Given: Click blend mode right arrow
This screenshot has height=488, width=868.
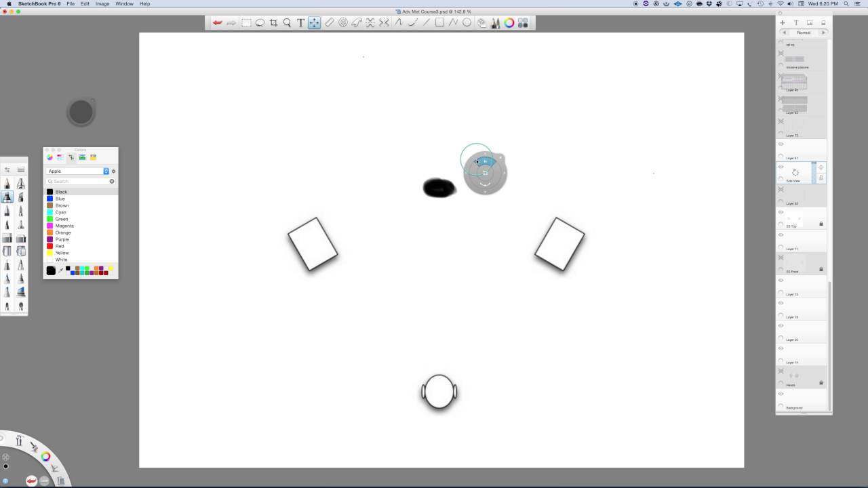Looking at the screenshot, I should click(x=823, y=33).
